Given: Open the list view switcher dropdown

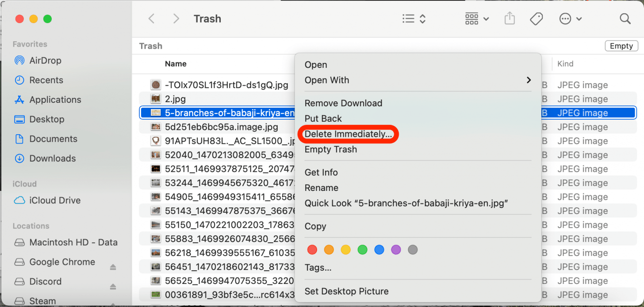Looking at the screenshot, I should [x=414, y=19].
